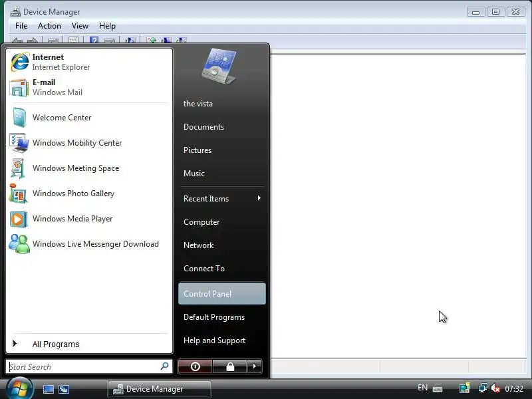Image resolution: width=532 pixels, height=399 pixels.
Task: Select Connect To option
Action: (222, 269)
